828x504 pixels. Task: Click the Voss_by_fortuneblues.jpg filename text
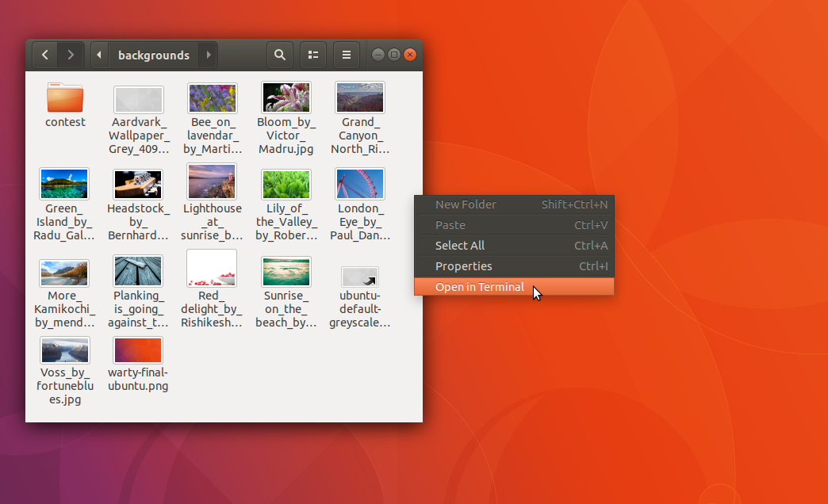coord(65,386)
